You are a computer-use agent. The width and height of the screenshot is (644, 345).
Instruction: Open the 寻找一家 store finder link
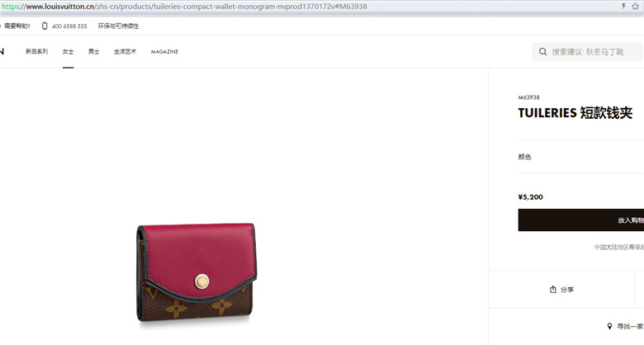click(630, 326)
